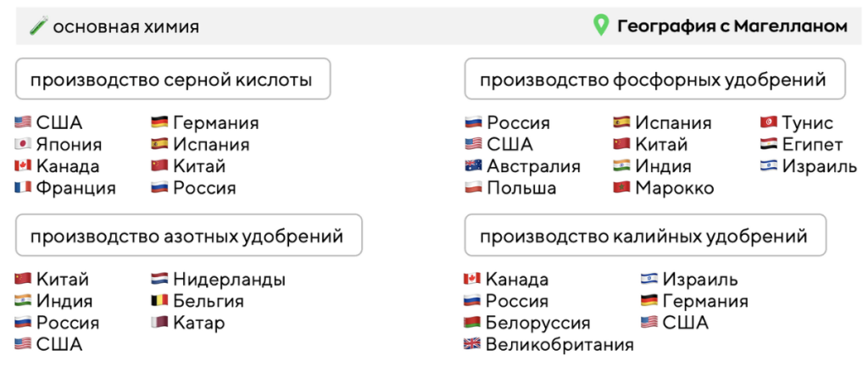Viewport: 868px width, 383px height.
Task: Click the 'производство калийных удобрений' box
Action: point(644,236)
